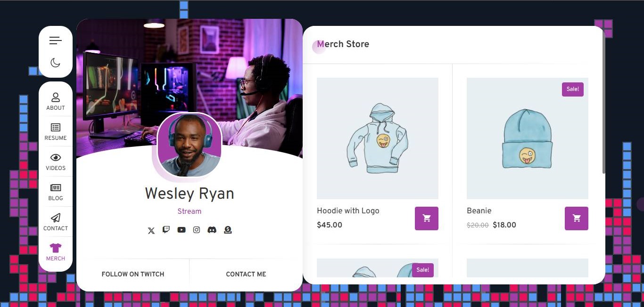Select Contact in the sidebar
Viewport: 644px width, 307px height.
click(56, 222)
